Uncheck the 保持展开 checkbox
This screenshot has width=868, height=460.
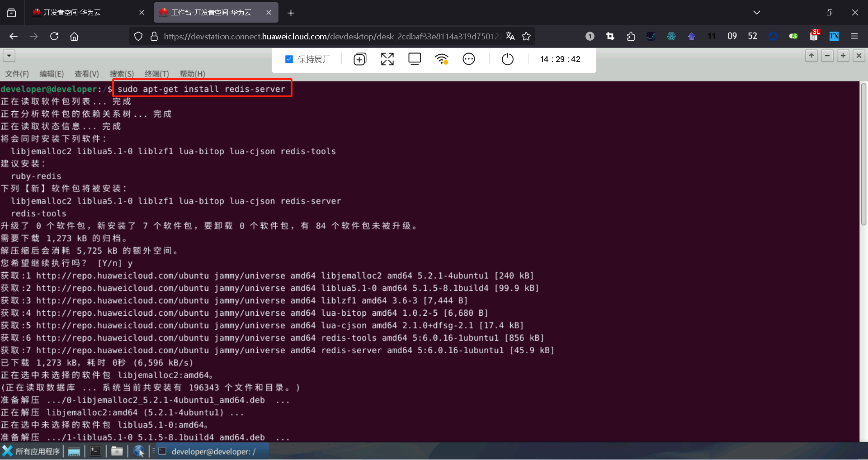tap(289, 59)
